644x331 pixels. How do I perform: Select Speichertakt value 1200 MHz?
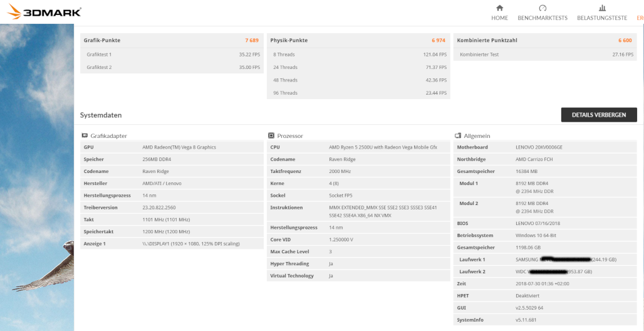pos(166,231)
